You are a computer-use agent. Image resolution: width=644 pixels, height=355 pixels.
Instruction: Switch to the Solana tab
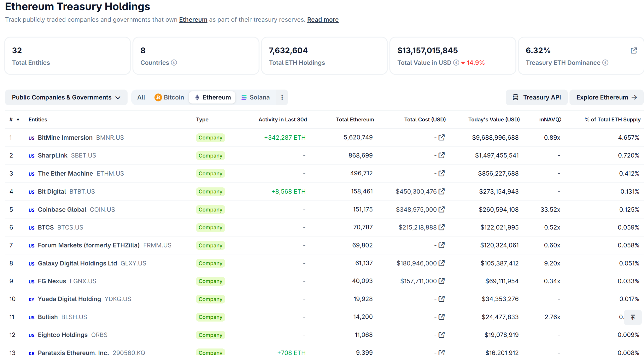click(255, 97)
